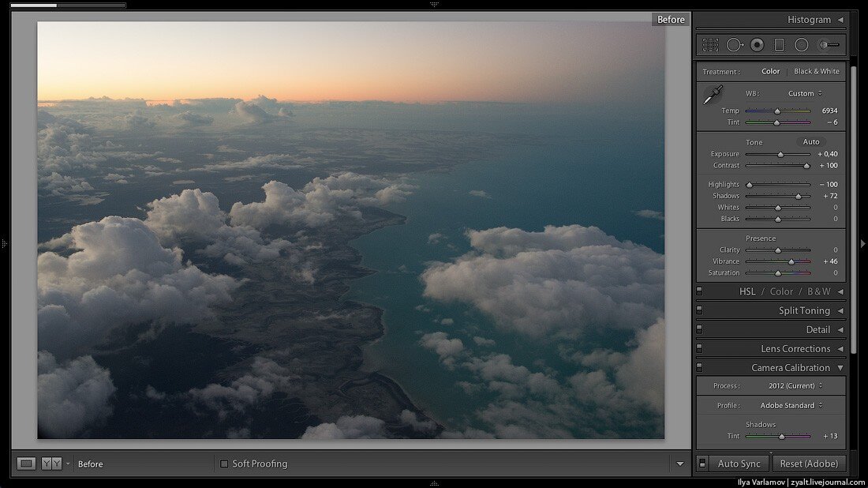868x488 pixels.
Task: Expand the Detail panel
Action: coord(840,329)
